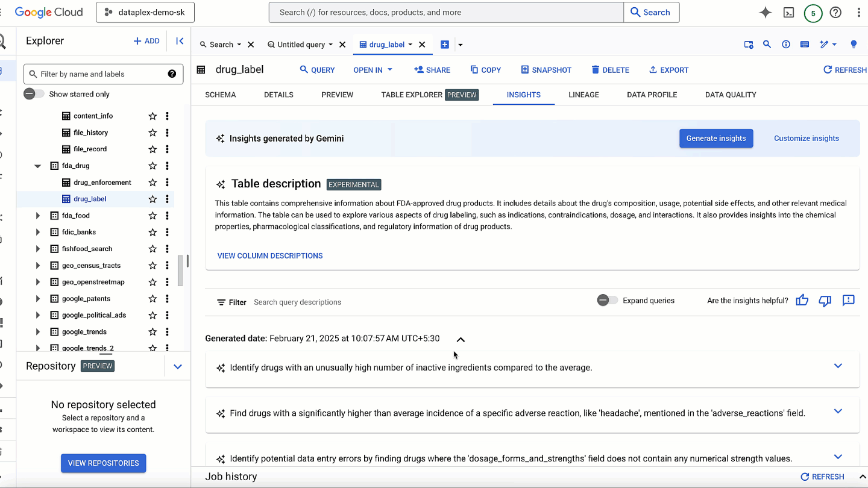This screenshot has height=488, width=868.
Task: Click the QUERY button
Action: point(317,70)
